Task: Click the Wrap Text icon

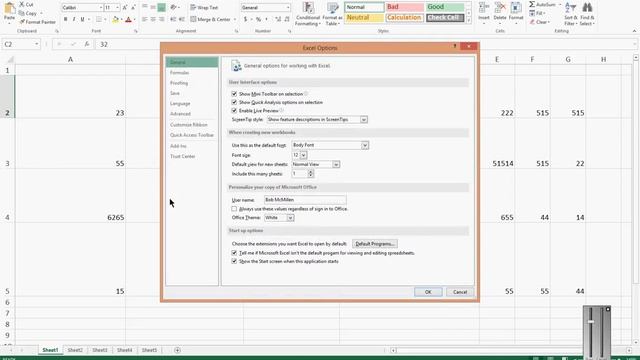Action: [x=193, y=7]
